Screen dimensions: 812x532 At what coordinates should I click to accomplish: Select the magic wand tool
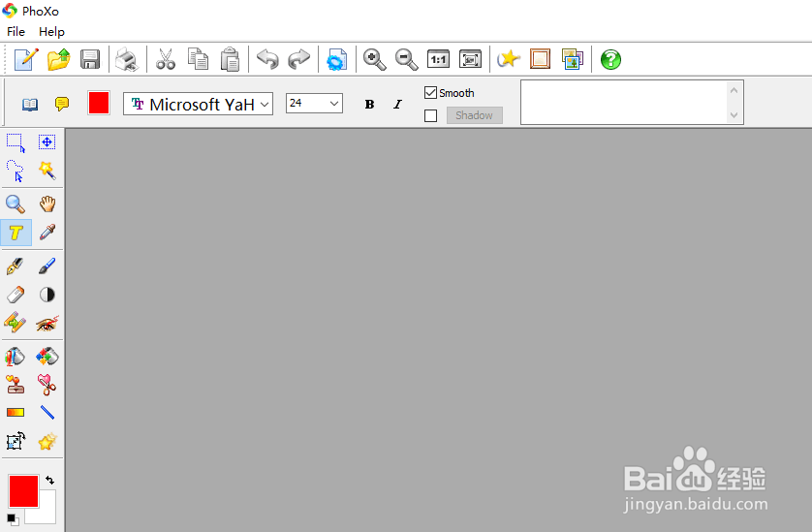[47, 170]
